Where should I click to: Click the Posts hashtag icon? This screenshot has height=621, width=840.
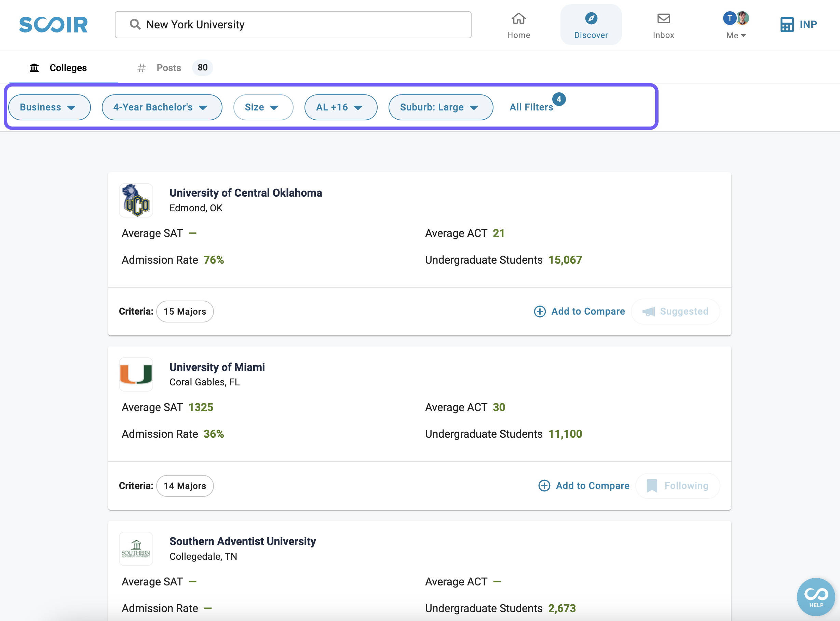(141, 68)
